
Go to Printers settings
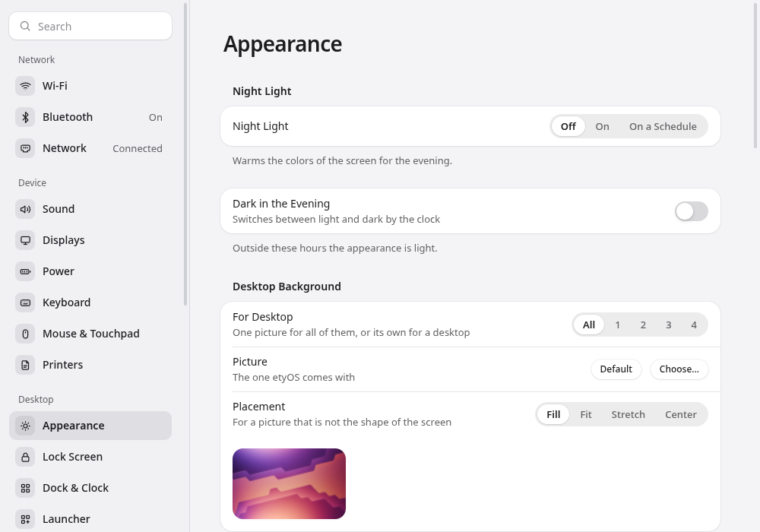[x=90, y=365]
